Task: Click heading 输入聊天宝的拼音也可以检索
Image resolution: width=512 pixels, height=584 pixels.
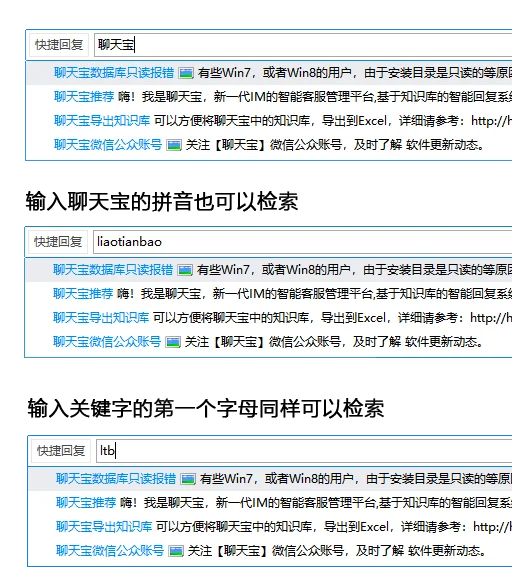Action: [162, 202]
